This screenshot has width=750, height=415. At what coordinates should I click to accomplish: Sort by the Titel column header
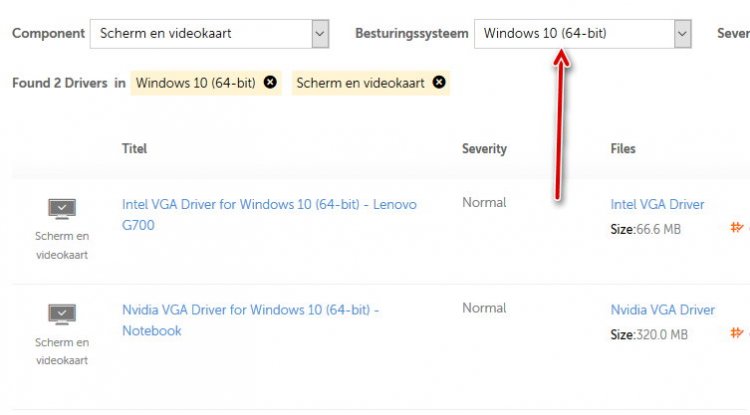134,149
